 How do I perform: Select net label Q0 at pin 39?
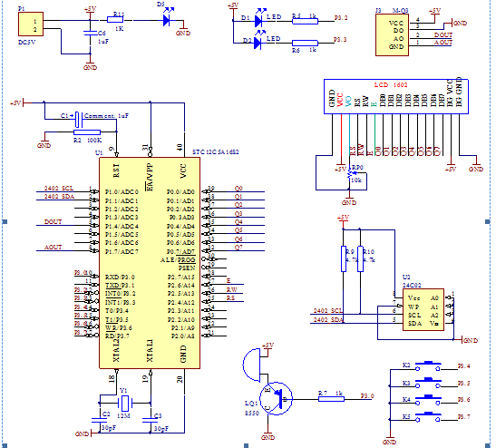[238, 189]
